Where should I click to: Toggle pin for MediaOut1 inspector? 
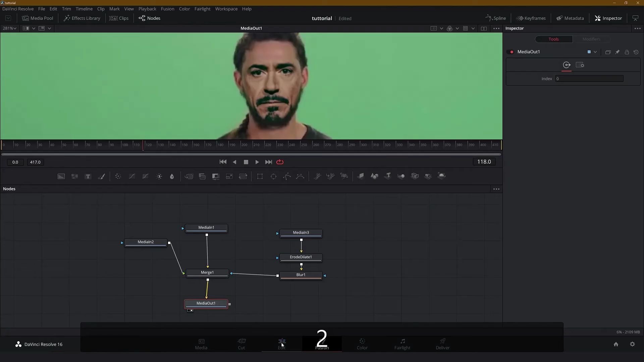pyautogui.click(x=617, y=52)
